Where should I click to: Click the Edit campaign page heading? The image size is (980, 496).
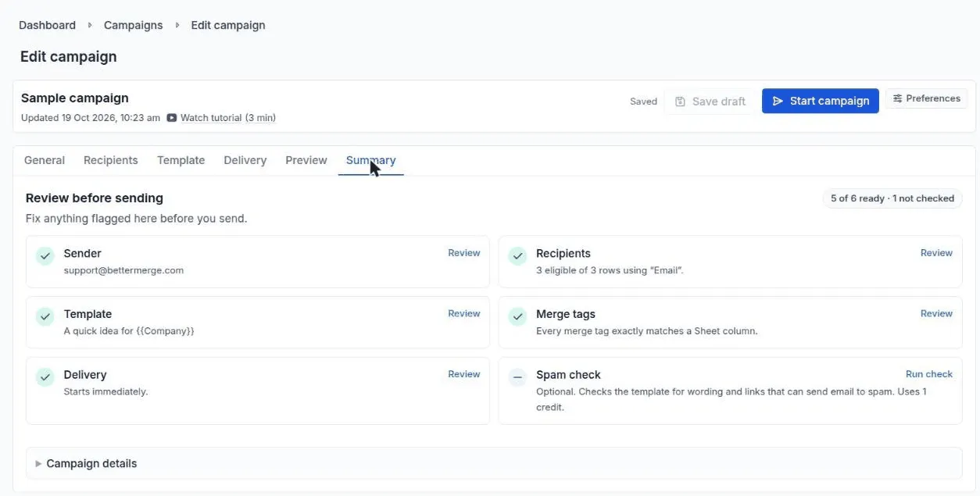click(69, 57)
